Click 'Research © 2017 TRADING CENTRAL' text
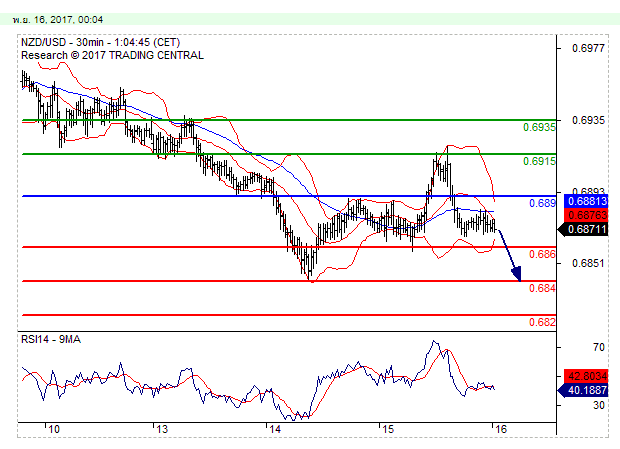Viewport: 620px width, 449px height. 112,55
